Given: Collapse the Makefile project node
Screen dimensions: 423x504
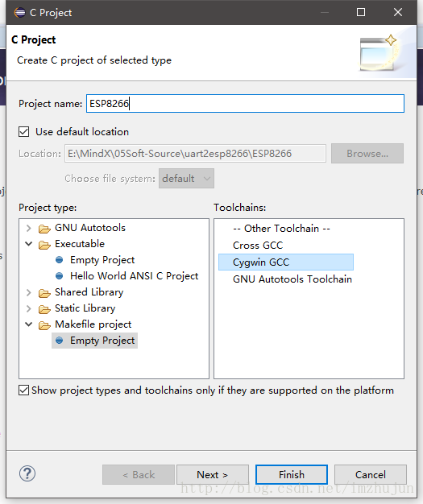Looking at the screenshot, I should tap(29, 324).
